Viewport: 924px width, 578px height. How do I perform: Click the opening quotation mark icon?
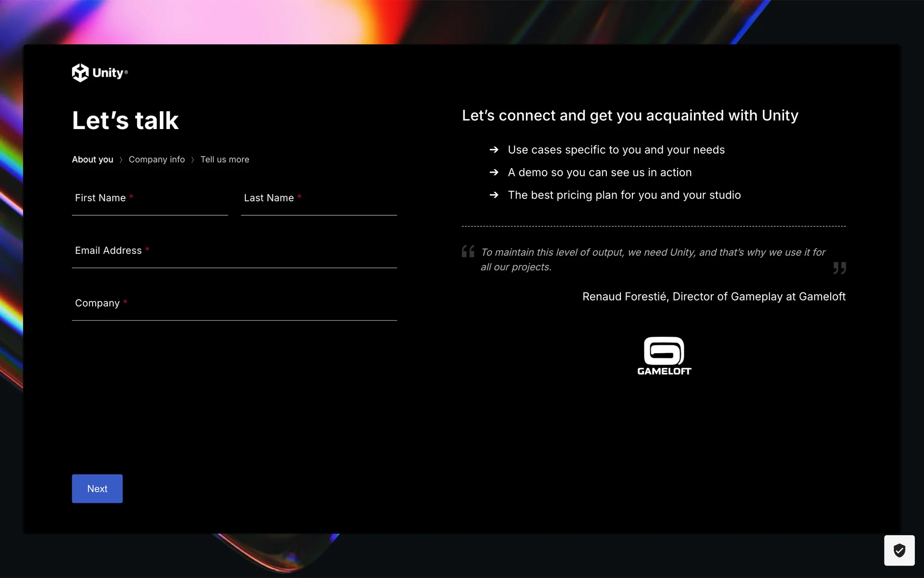[468, 251]
